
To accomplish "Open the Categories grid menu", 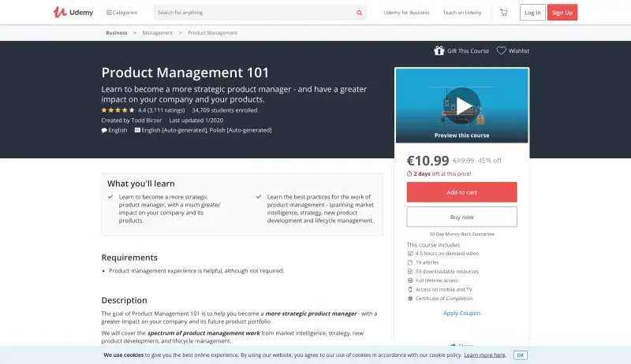I will coord(121,13).
